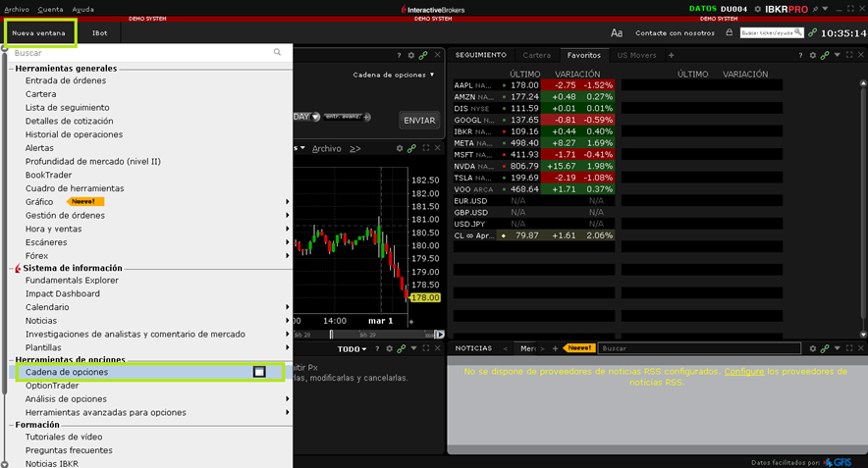The image size is (868, 468).
Task: Switch to the US Movers tab
Action: point(636,55)
